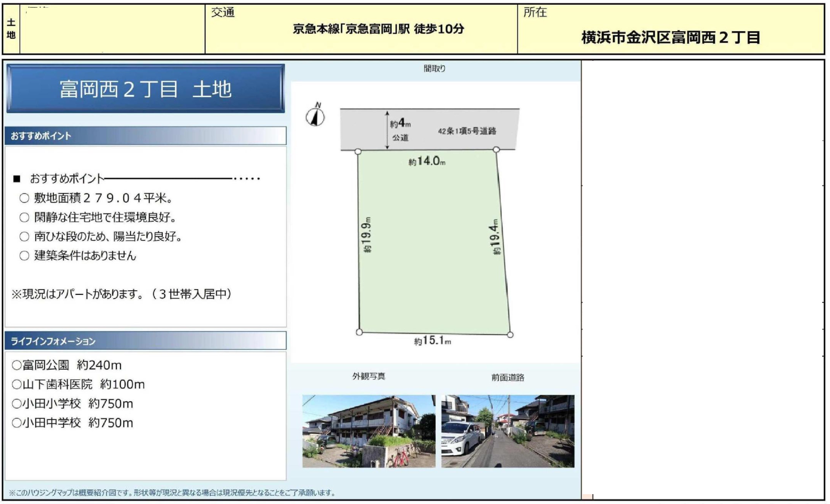Click the north compass icon

click(315, 116)
